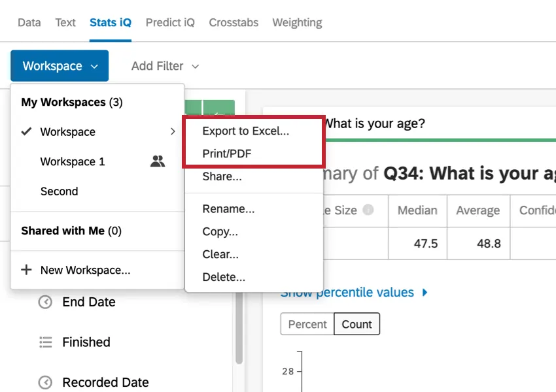Screen dimensions: 556x392
Task: Click the list icon beside Finished
Action: point(44,342)
